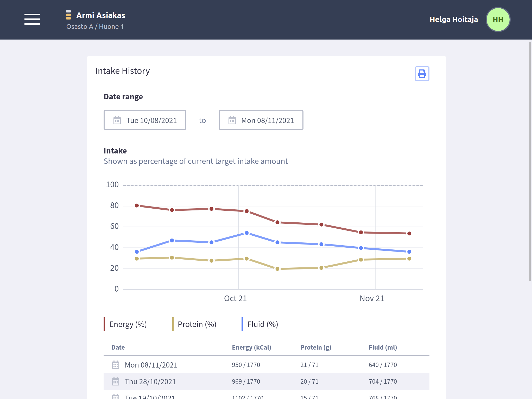Click the print Intake History icon
The height and width of the screenshot is (399, 532).
(x=422, y=74)
